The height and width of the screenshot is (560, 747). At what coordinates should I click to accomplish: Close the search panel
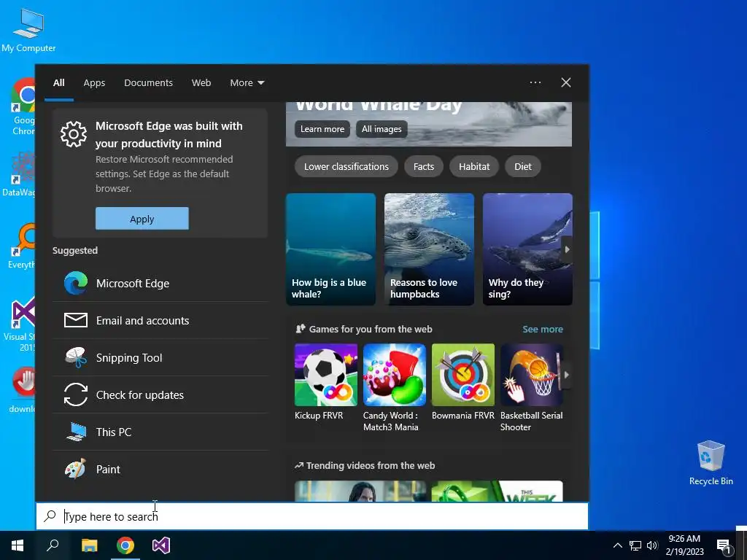[566, 82]
